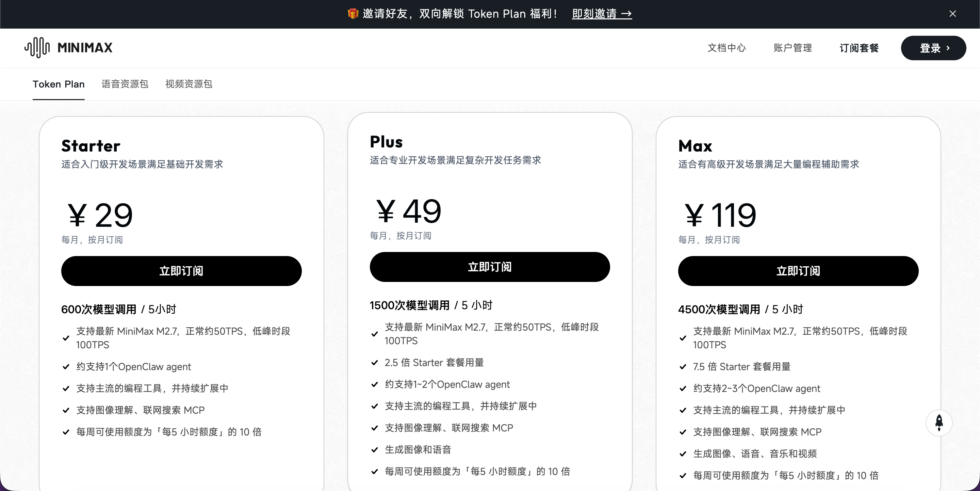
Task: Click the 1500次模型调用 / 5 小时 heading
Action: 431,305
